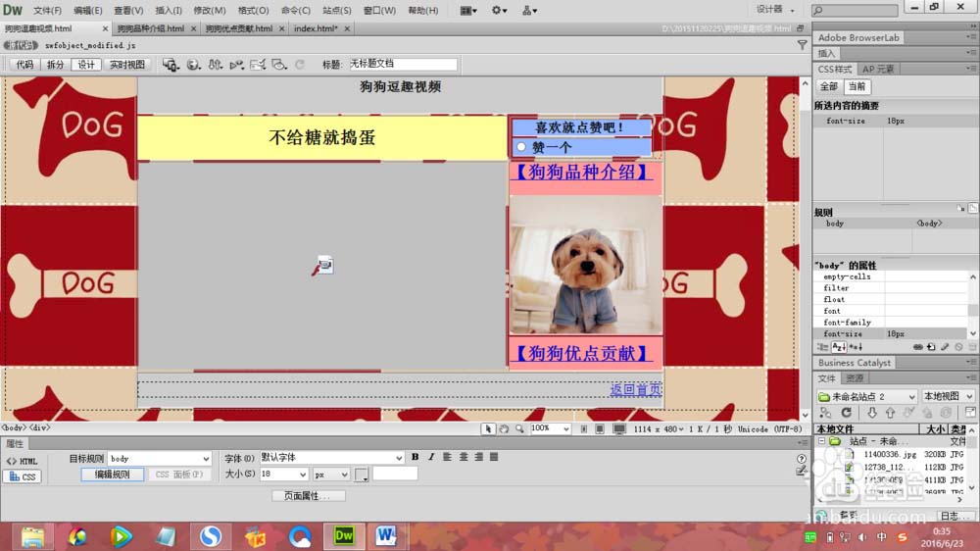This screenshot has height=551, width=980.
Task: Select the zoom magnifier tool
Action: click(519, 429)
